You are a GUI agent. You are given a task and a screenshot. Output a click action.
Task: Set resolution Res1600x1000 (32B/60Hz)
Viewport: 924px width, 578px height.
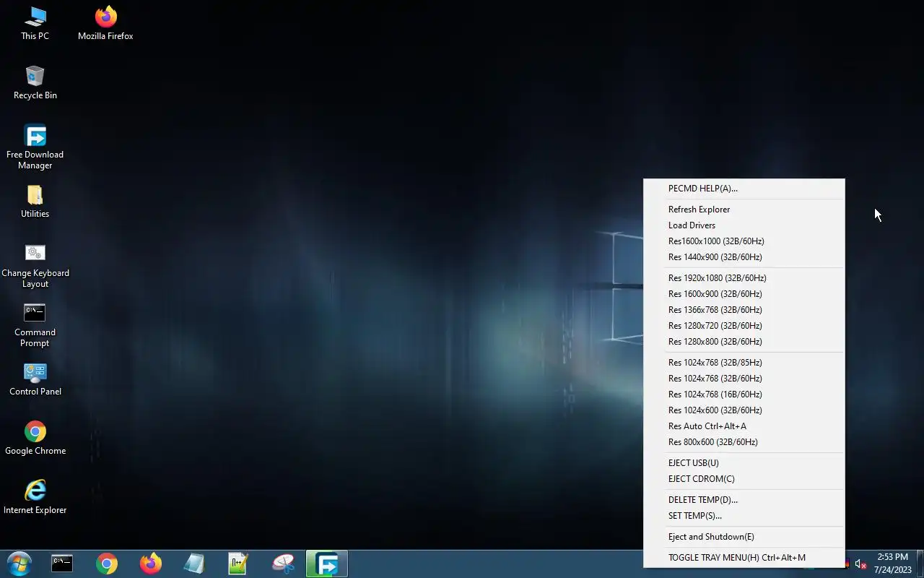click(x=744, y=241)
